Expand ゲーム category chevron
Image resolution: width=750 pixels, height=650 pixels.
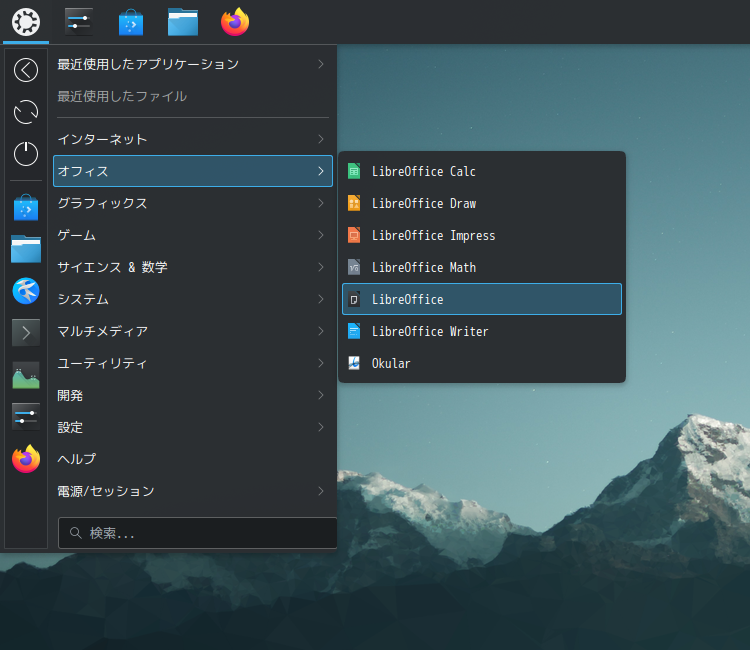pyautogui.click(x=321, y=235)
